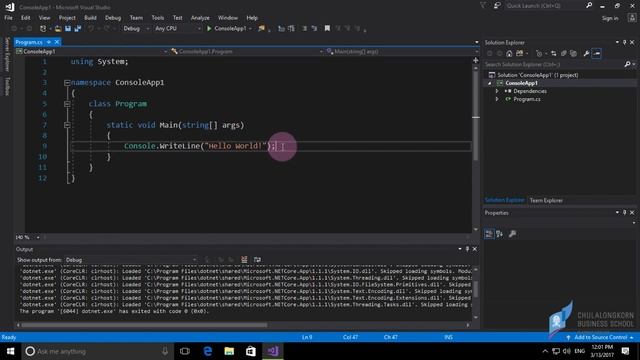Collapse the static void Main method block

point(67,125)
